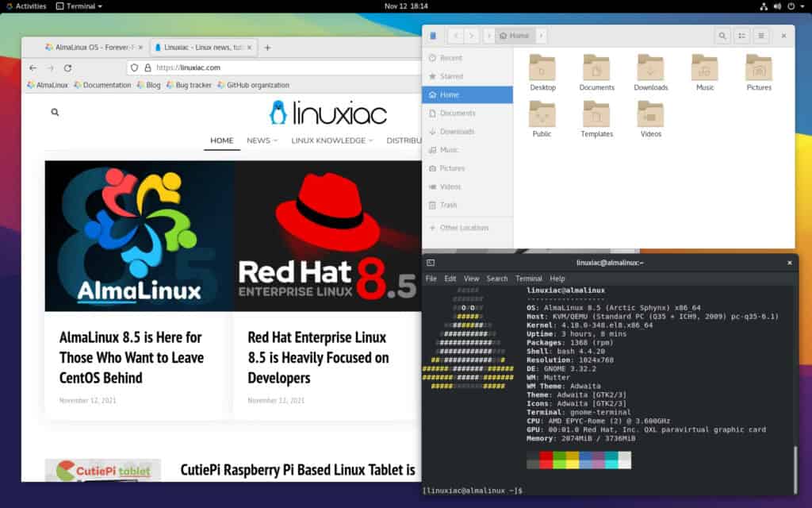Screen dimensions: 812x508
Task: Select HOME in linuxiac navigation
Action: 222,140
